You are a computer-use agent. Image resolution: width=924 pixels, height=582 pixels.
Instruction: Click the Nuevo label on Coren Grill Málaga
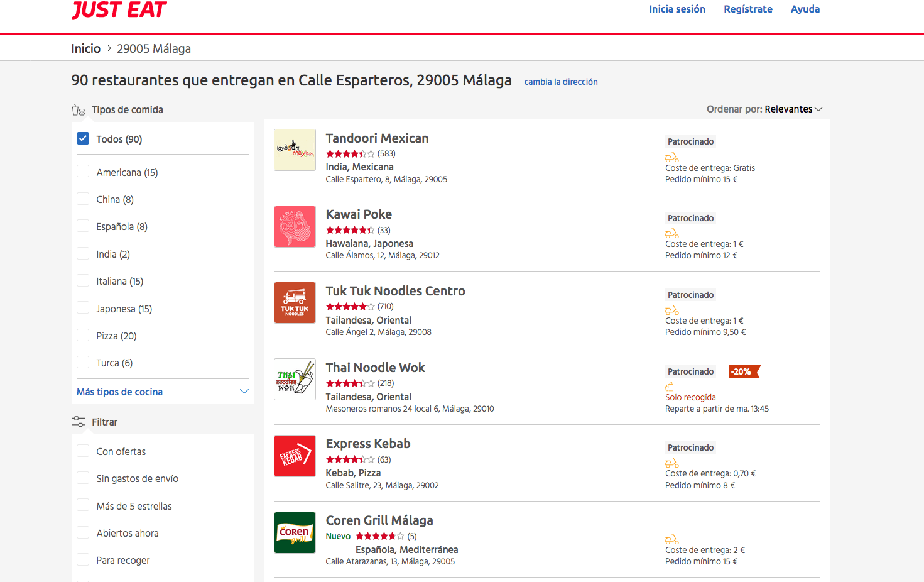pos(338,536)
